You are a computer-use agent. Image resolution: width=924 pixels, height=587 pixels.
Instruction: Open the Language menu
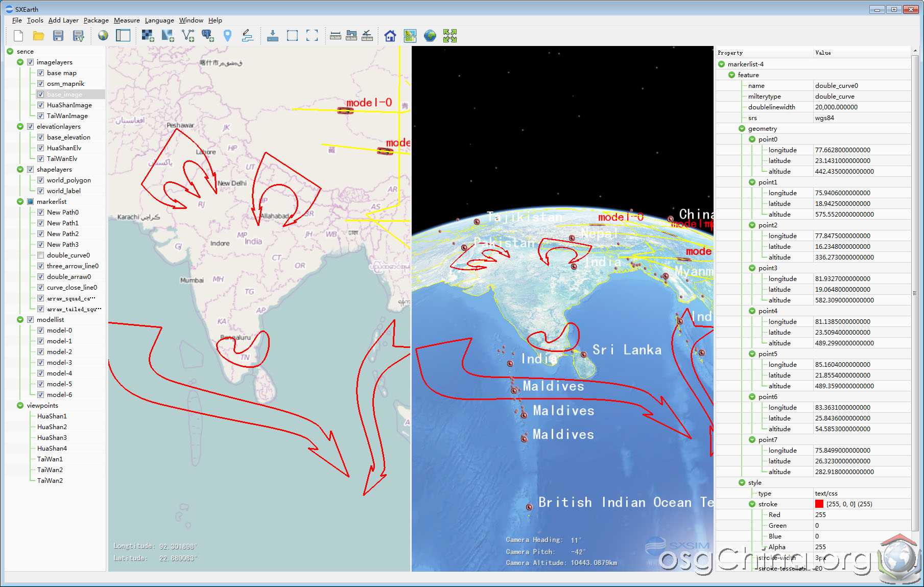(159, 20)
